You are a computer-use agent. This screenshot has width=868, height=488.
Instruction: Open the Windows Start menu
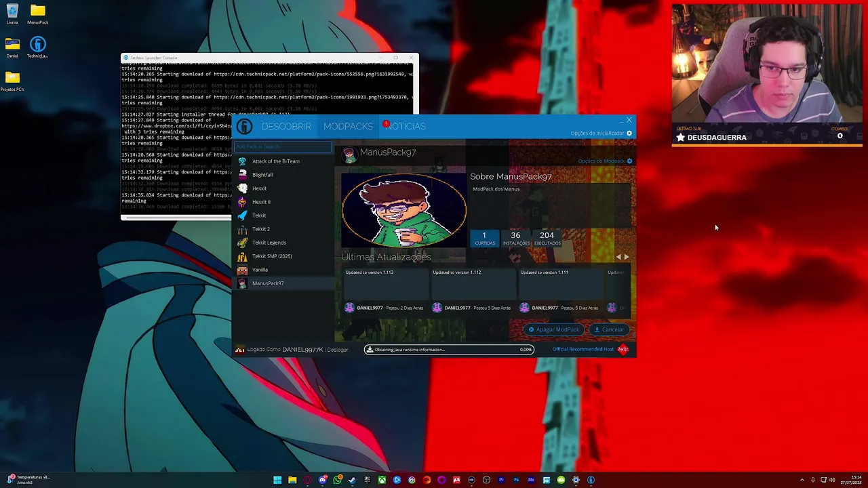click(x=277, y=480)
